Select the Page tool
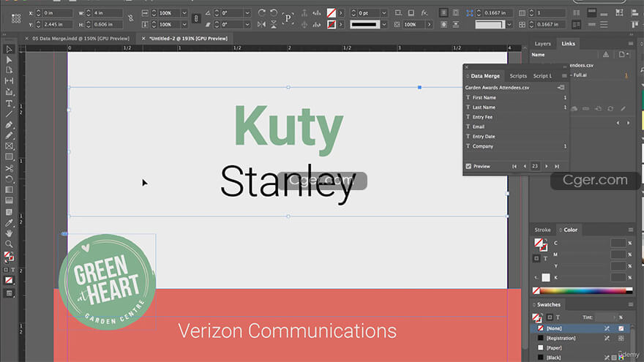Viewport: 644px width, 362px height. coord(9,70)
